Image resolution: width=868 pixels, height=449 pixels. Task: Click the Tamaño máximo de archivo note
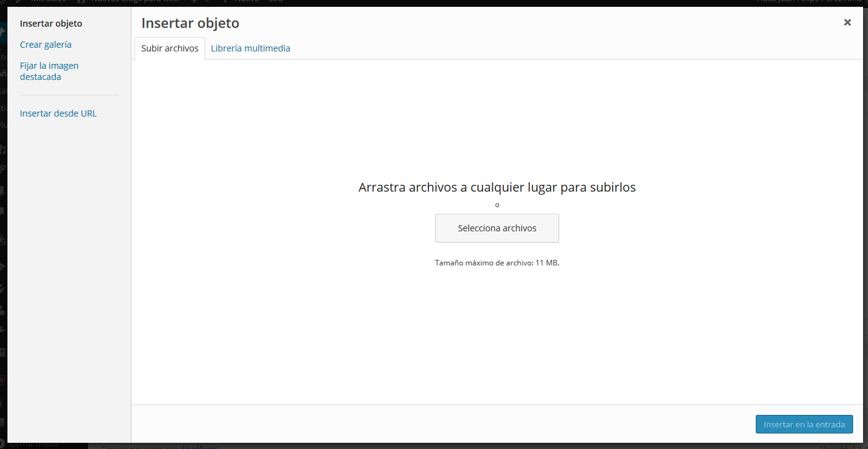(497, 263)
